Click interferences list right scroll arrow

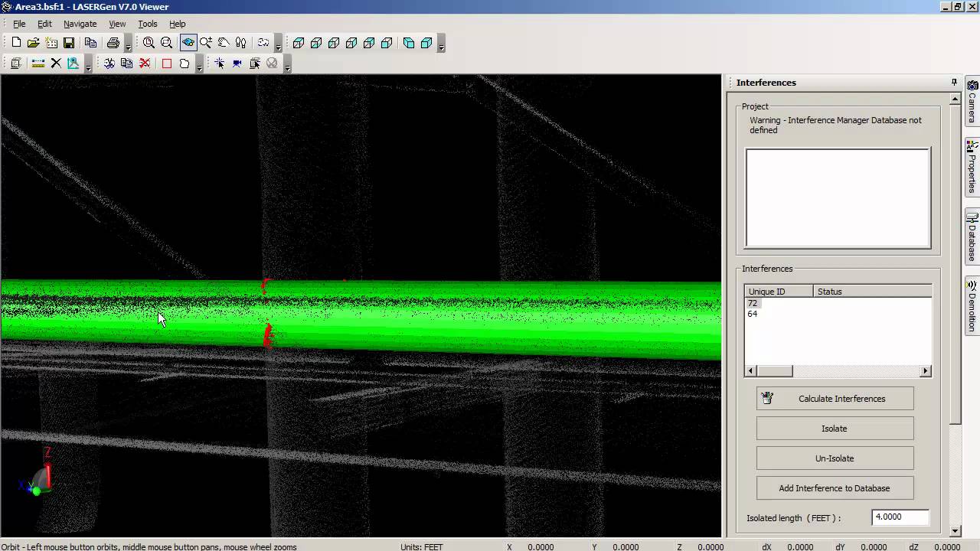coord(926,371)
